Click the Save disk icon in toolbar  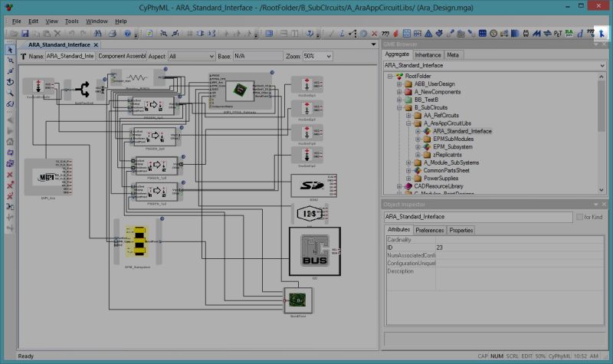(25, 34)
